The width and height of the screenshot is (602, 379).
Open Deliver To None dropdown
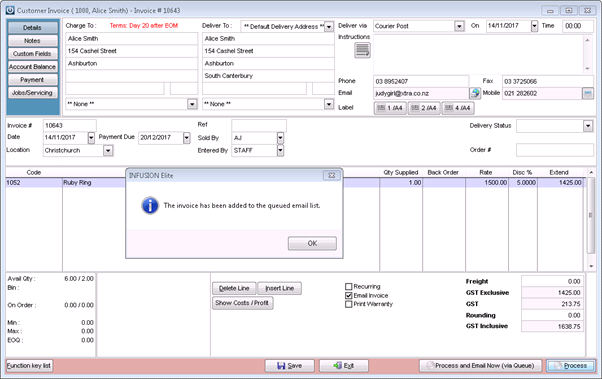coord(329,104)
